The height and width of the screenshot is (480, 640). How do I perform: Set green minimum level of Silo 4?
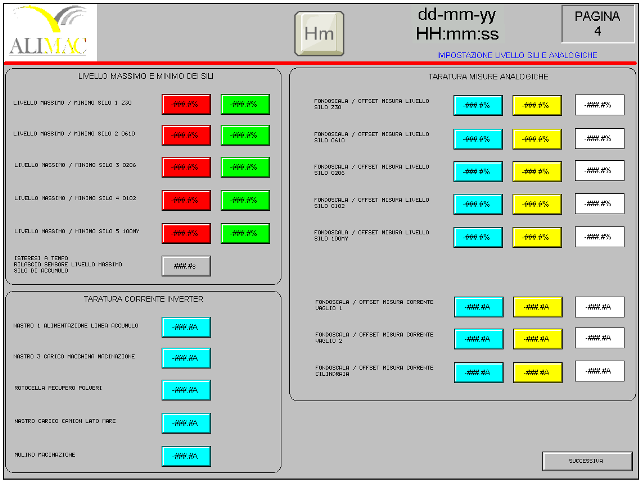pos(245,200)
